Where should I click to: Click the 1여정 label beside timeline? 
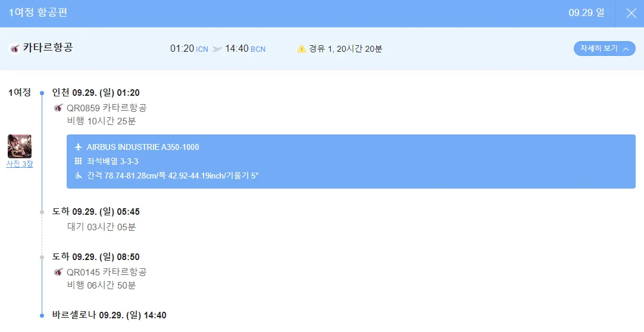pos(20,92)
